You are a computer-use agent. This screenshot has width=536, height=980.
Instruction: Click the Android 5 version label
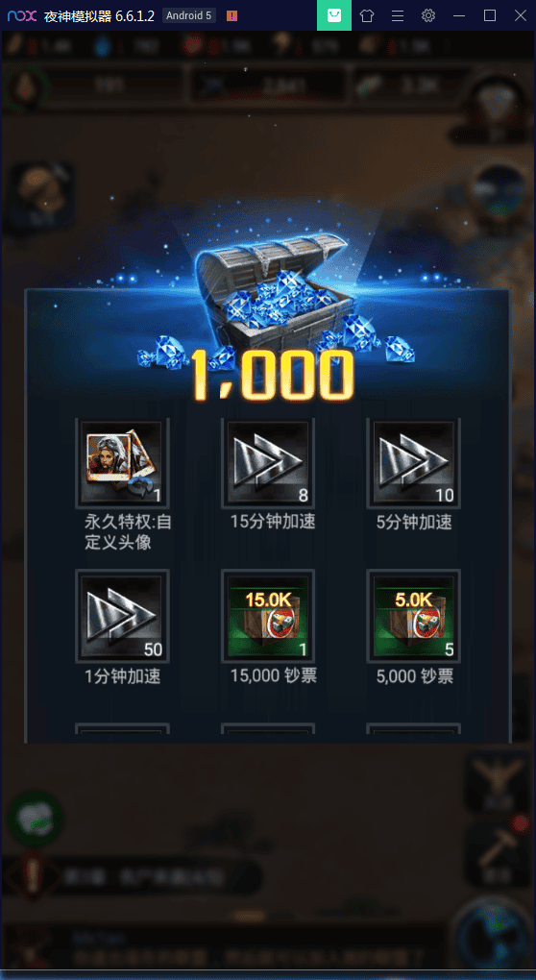pyautogui.click(x=188, y=15)
